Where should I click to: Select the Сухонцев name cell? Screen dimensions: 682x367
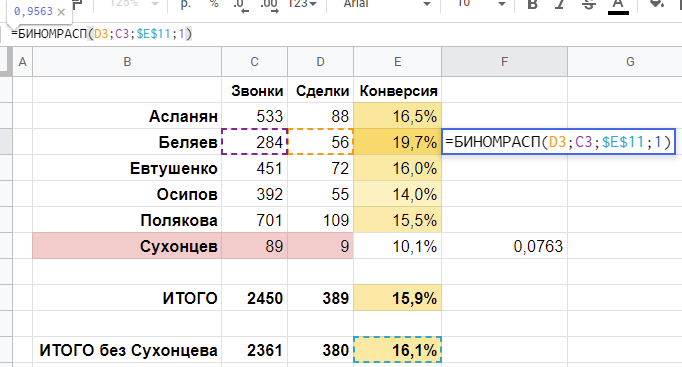point(127,246)
